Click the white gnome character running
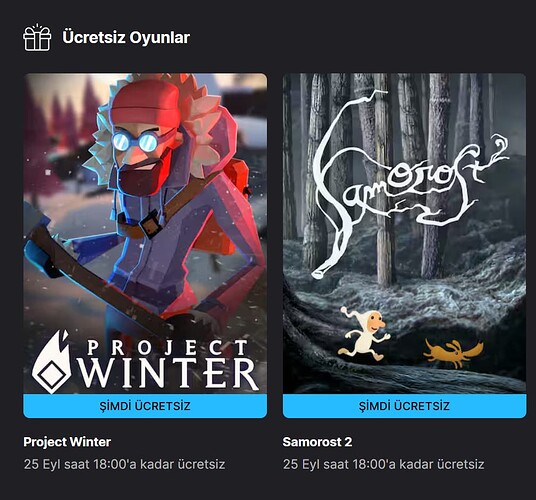Screen dimensions: 536x500 point(364,334)
